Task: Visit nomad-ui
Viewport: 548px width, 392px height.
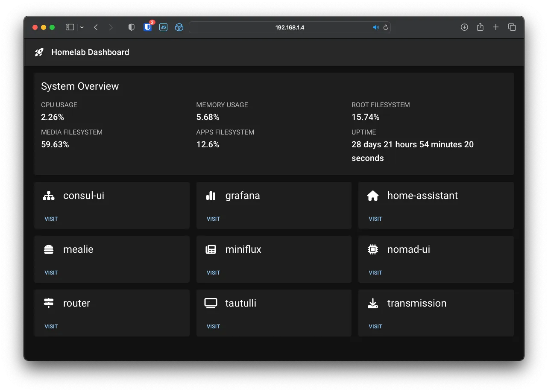Action: [x=375, y=273]
